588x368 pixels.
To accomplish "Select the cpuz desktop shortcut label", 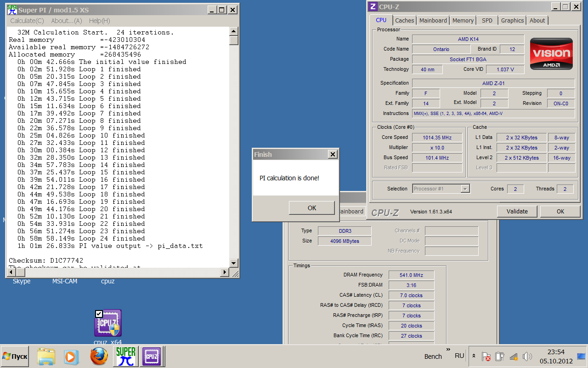I will pos(108,281).
